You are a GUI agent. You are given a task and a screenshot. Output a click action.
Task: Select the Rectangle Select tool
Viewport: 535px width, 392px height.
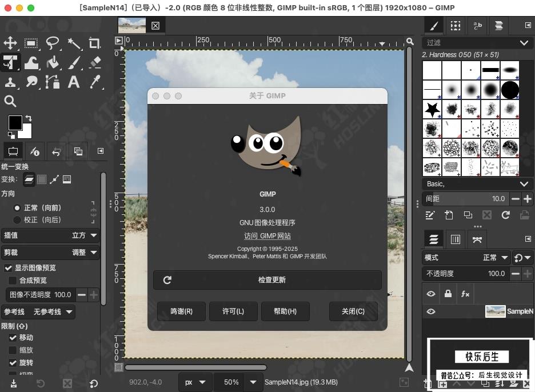point(31,43)
